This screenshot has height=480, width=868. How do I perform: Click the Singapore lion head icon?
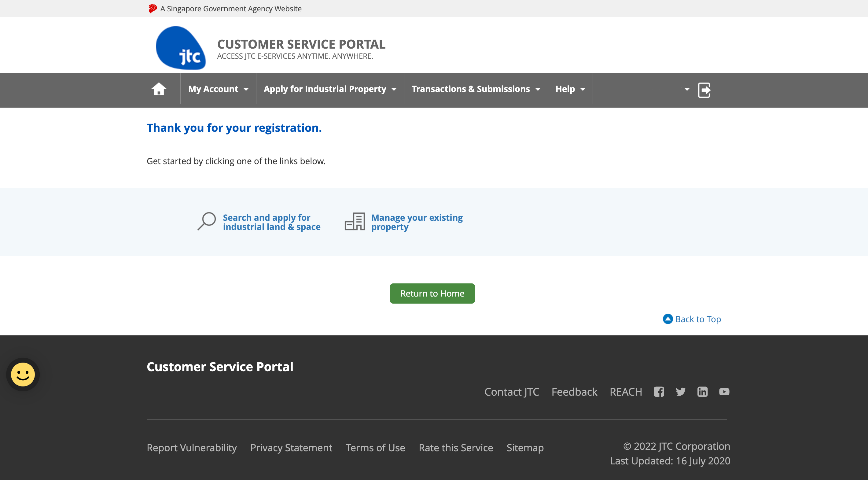[153, 9]
